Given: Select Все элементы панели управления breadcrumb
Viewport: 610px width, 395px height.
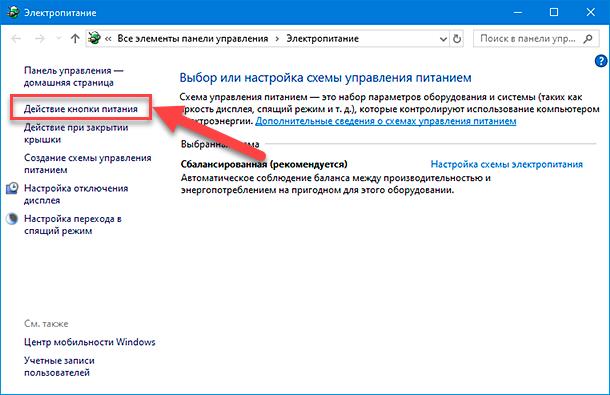Looking at the screenshot, I should pyautogui.click(x=193, y=39).
